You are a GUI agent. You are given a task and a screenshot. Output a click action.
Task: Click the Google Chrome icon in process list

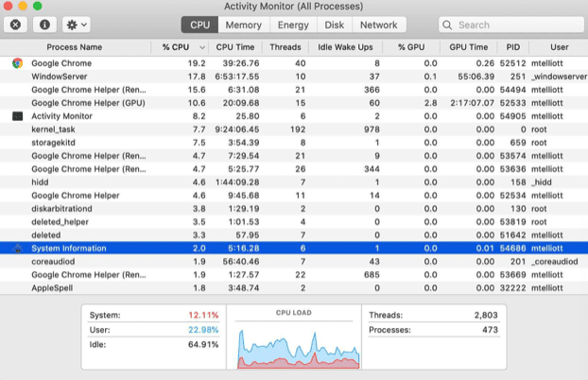17,62
